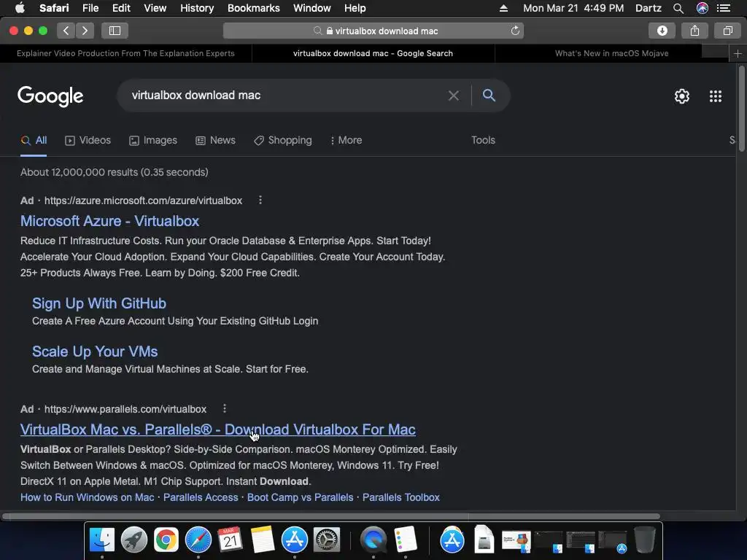Open QuickTime Player from the Dock

click(373, 540)
